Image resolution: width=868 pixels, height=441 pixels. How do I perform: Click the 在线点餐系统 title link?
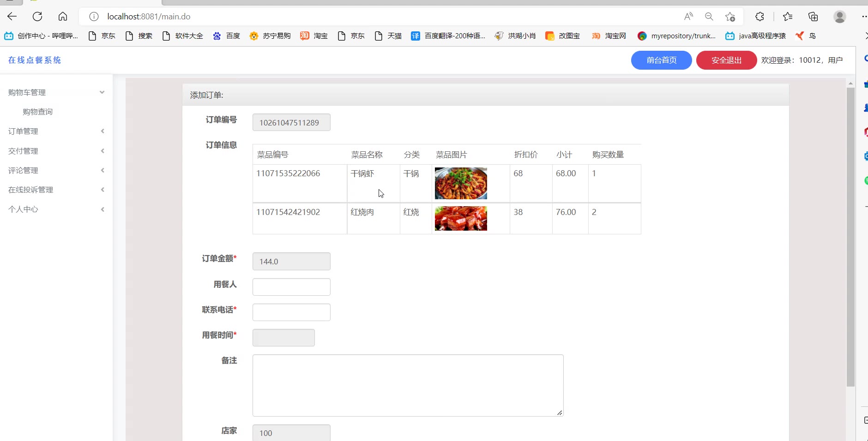point(35,60)
